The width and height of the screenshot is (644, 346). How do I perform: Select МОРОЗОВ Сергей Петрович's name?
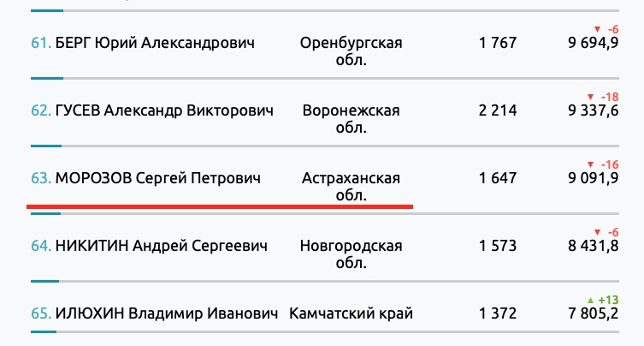point(158,178)
